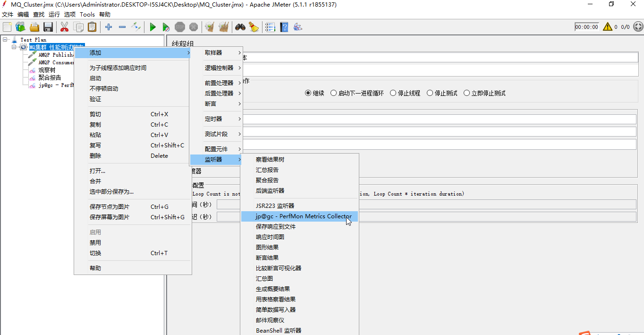Open the Tools menu
644x335 pixels.
point(87,15)
